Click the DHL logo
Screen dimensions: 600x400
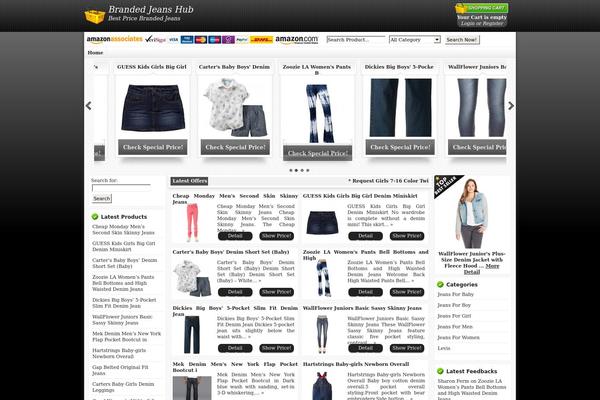pyautogui.click(x=261, y=40)
